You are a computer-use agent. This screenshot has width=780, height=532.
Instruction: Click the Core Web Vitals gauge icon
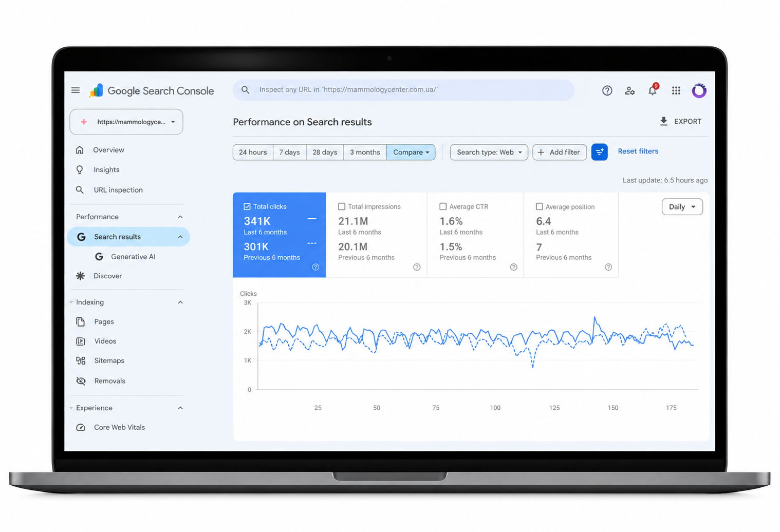click(81, 427)
